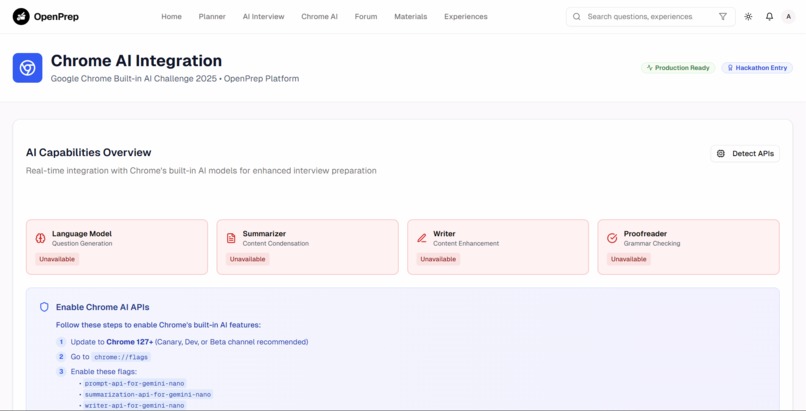Click the Production Ready badge
This screenshot has width=806, height=411.
click(x=678, y=68)
